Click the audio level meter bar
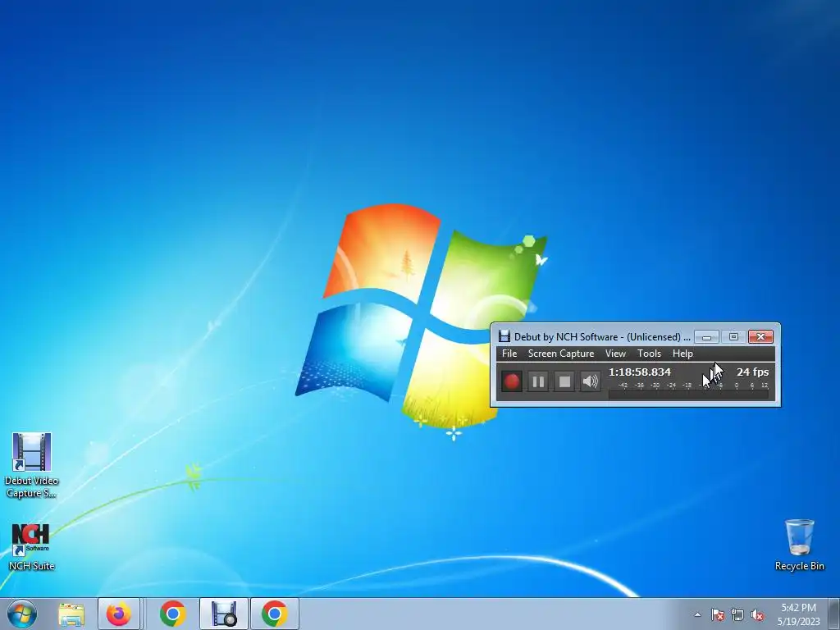 coord(688,395)
